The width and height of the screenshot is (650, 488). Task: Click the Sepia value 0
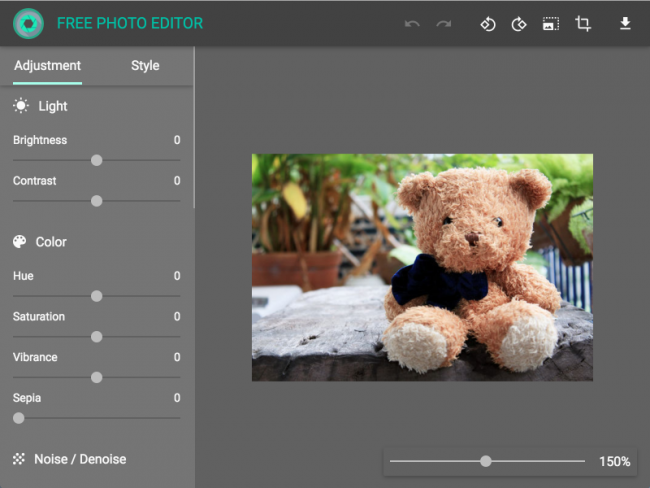pyautogui.click(x=177, y=398)
